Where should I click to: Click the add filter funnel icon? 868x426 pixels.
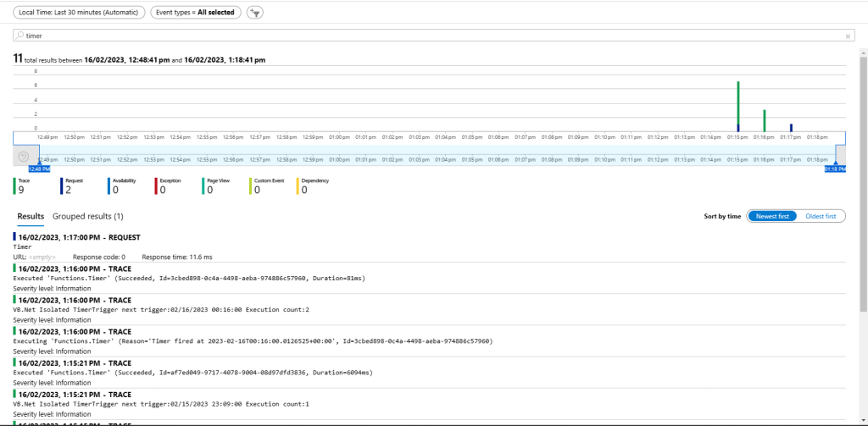coord(256,13)
